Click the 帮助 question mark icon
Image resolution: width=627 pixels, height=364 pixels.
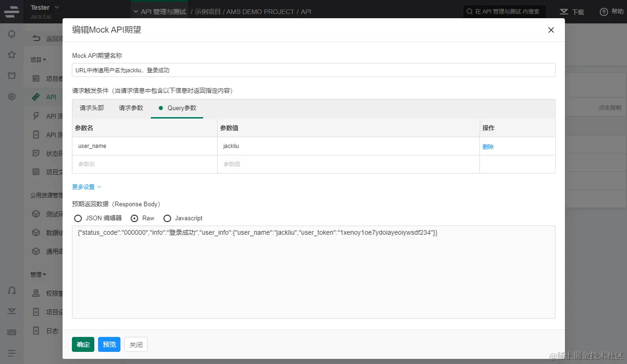[x=604, y=12]
